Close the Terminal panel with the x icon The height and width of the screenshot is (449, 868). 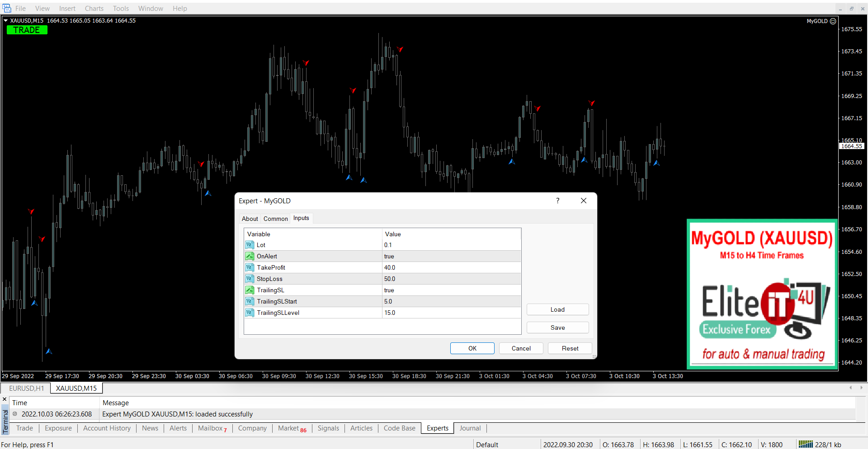click(x=5, y=399)
